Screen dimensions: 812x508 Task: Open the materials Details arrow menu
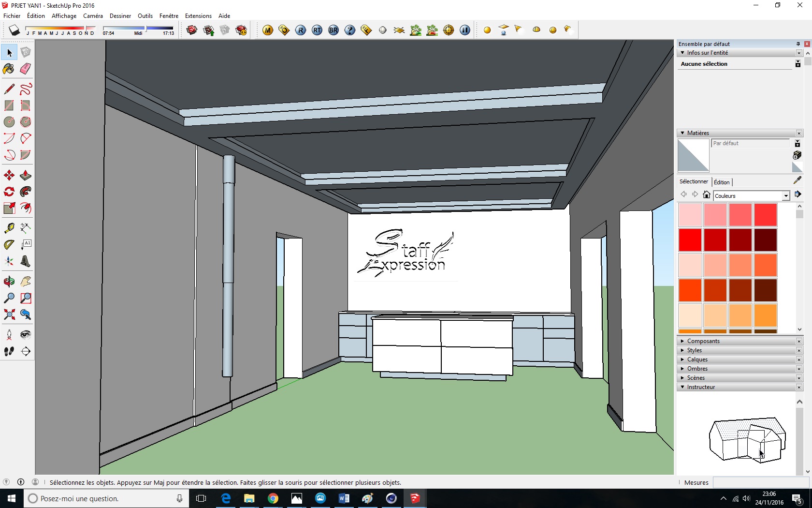[x=797, y=194]
